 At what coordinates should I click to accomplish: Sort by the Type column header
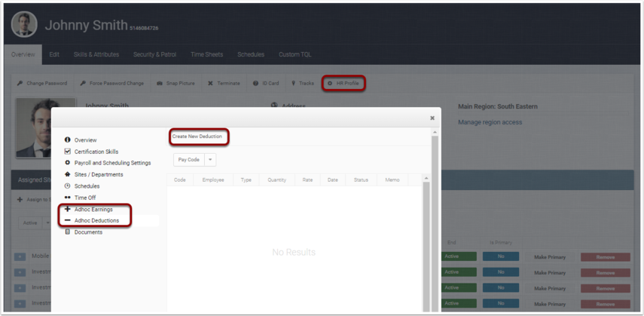(246, 179)
